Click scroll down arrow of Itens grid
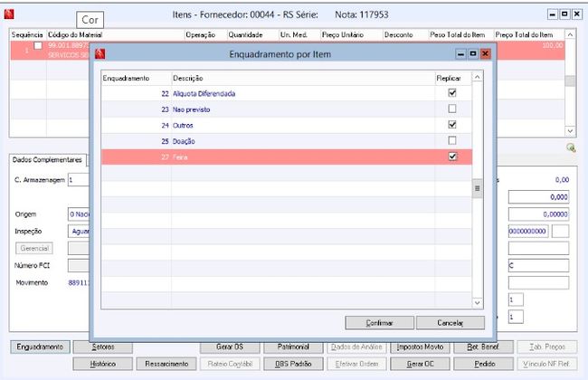588x380 pixels. coord(570,131)
